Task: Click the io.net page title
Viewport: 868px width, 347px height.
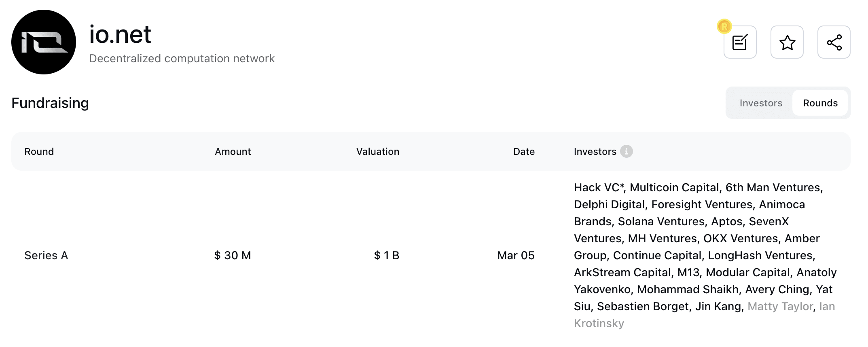Action: (120, 34)
